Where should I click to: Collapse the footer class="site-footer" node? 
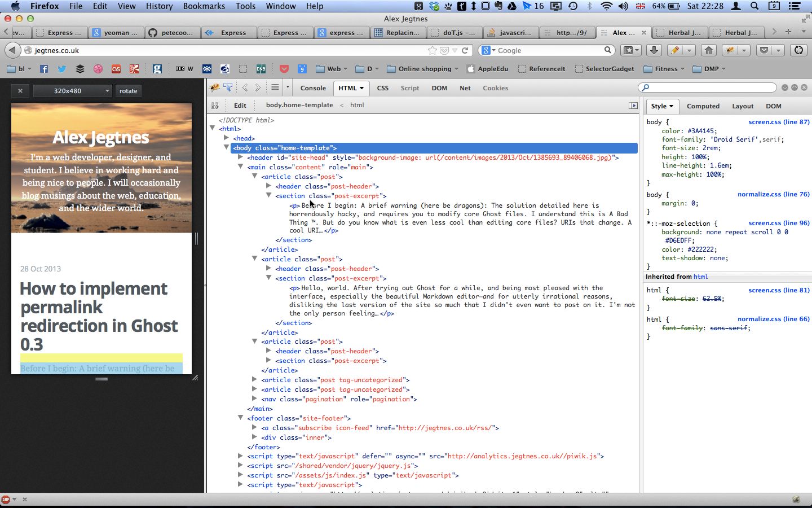[x=241, y=418]
